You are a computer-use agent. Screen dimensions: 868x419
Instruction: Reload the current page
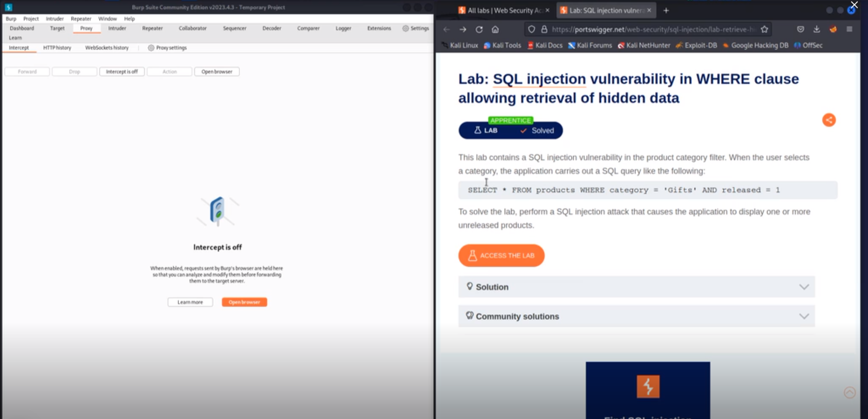pos(479,29)
